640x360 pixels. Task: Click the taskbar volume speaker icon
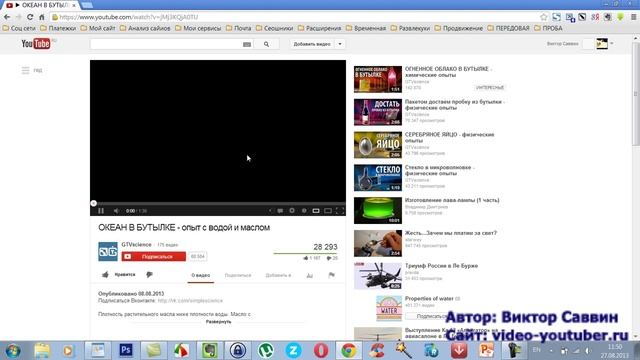[588, 351]
